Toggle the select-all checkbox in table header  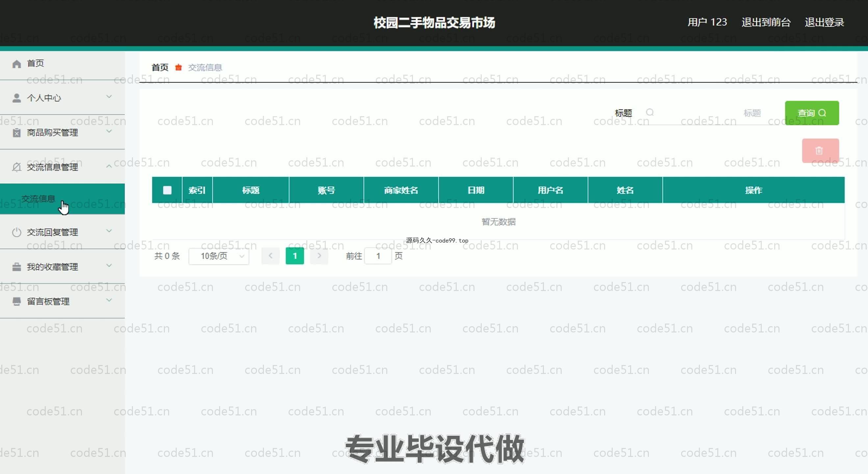pyautogui.click(x=167, y=190)
